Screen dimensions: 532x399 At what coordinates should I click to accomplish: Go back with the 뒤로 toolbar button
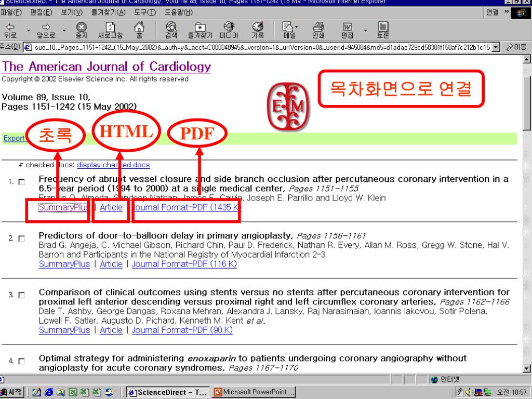point(10,31)
